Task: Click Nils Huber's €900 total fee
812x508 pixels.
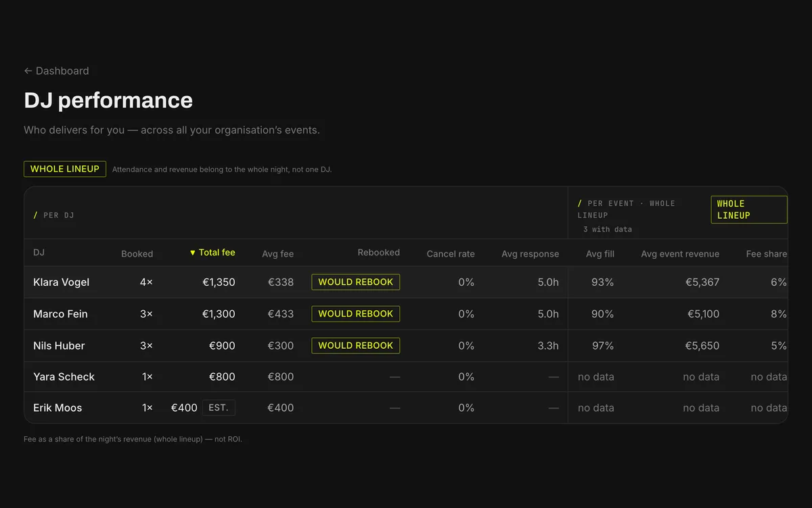Action: [x=222, y=346]
